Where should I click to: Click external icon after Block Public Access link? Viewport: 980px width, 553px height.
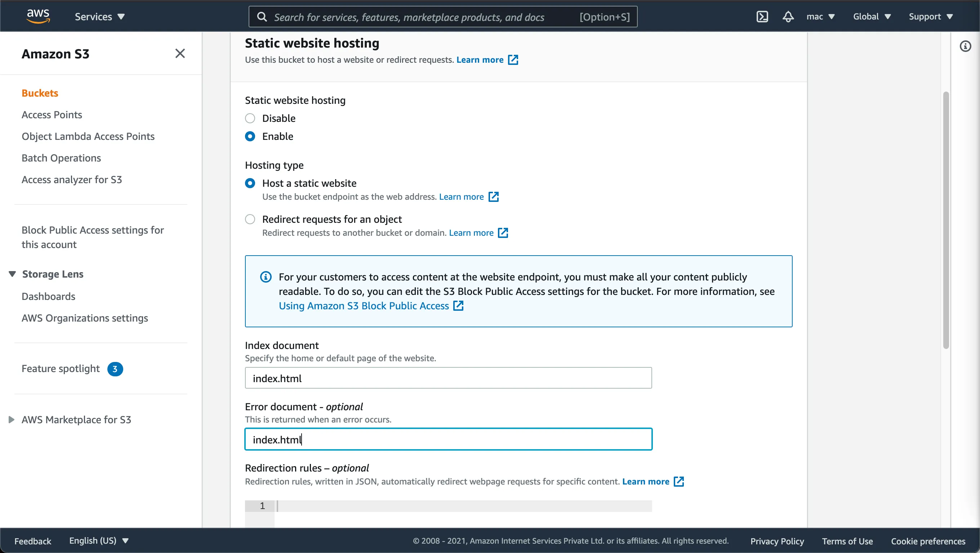(458, 306)
